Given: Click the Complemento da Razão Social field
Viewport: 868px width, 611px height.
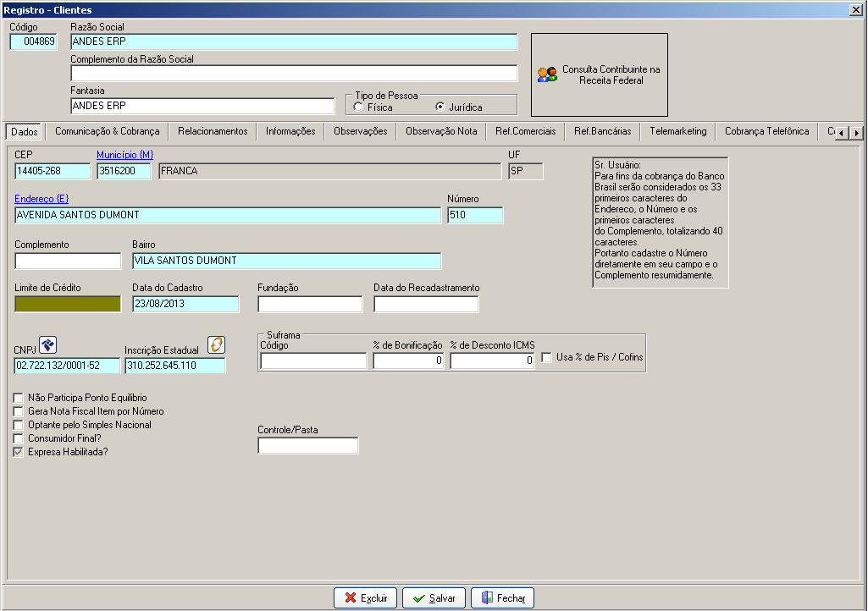Looking at the screenshot, I should point(294,73).
